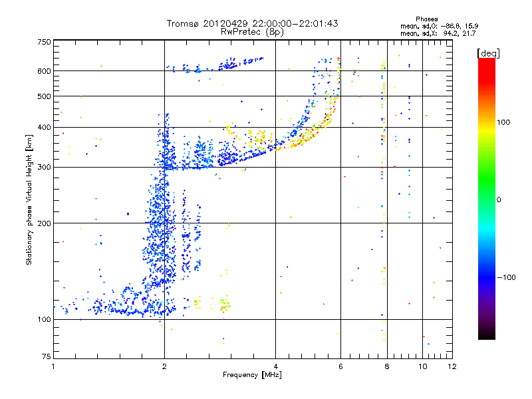532x399 pixels.
Task: Pick the blue colorbar region at -100
Action: [486, 277]
